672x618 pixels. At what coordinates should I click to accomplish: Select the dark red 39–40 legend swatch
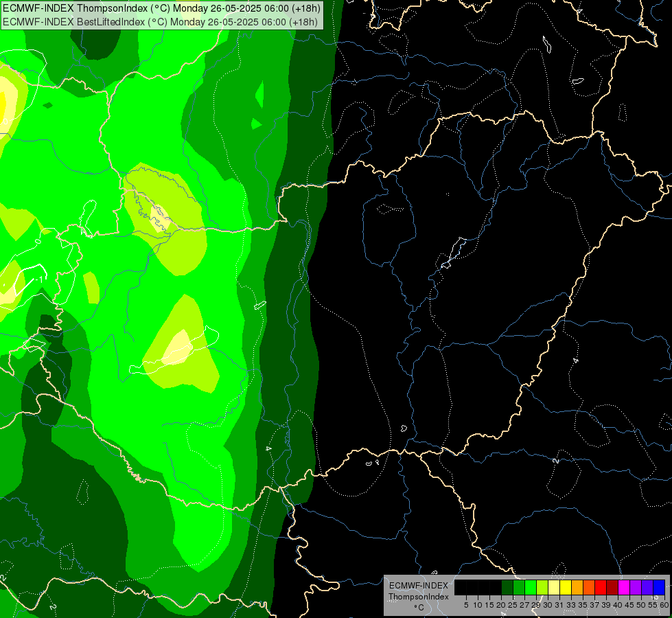(x=612, y=587)
